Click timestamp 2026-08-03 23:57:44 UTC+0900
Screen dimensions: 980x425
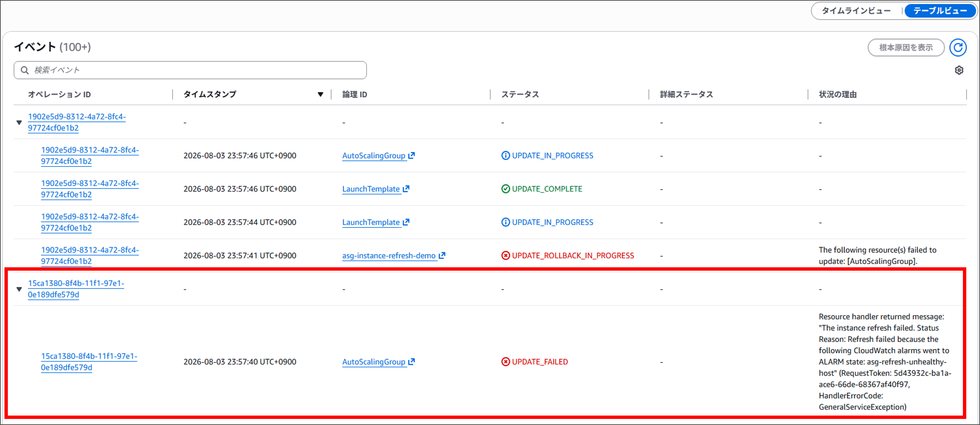(x=240, y=222)
